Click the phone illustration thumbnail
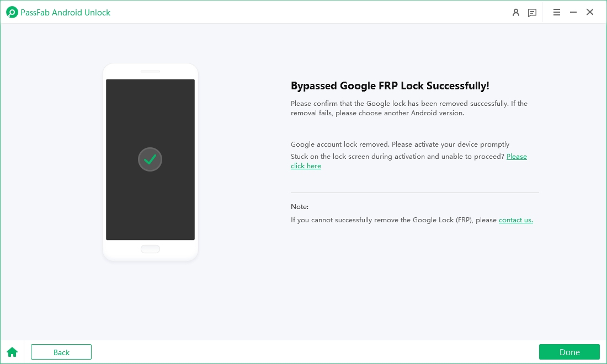Image resolution: width=607 pixels, height=364 pixels. point(150,162)
